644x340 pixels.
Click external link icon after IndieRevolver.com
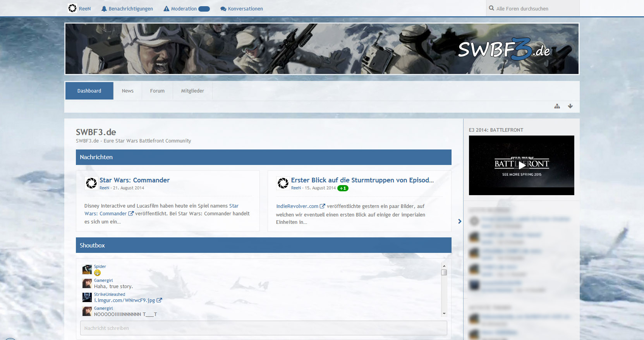pyautogui.click(x=322, y=206)
